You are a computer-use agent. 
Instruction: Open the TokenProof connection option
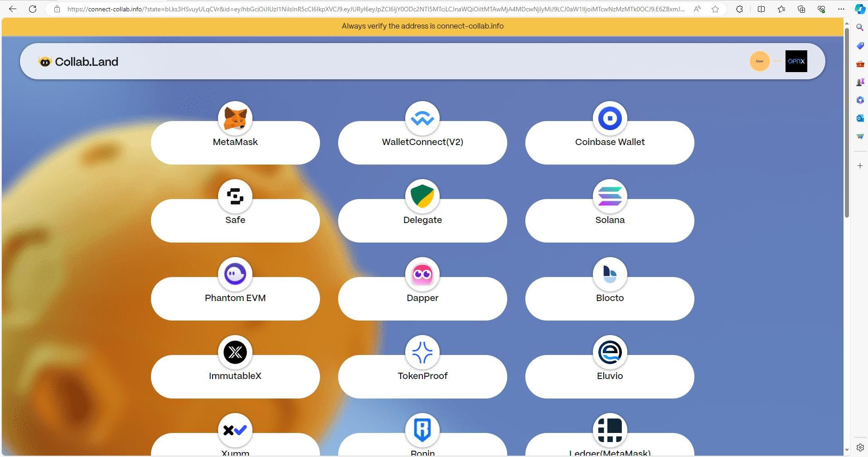click(422, 376)
